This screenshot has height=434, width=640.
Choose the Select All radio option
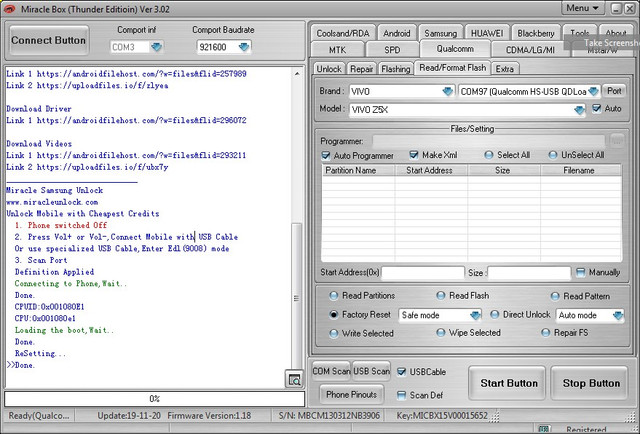tap(489, 155)
